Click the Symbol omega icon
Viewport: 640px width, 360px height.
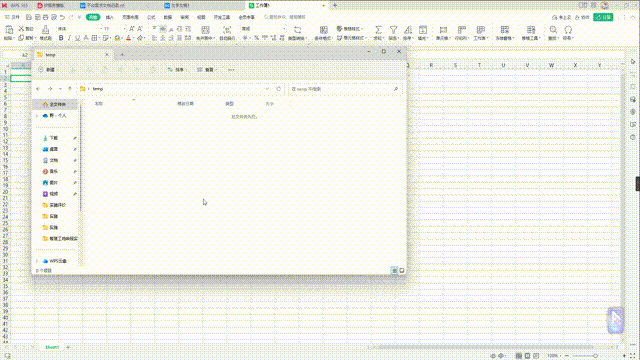[x=568, y=30]
